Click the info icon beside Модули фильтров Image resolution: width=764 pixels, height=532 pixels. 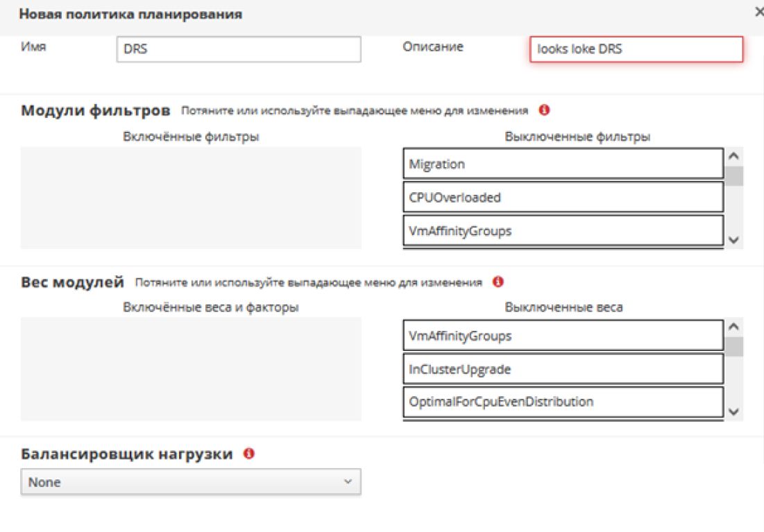pyautogui.click(x=544, y=110)
